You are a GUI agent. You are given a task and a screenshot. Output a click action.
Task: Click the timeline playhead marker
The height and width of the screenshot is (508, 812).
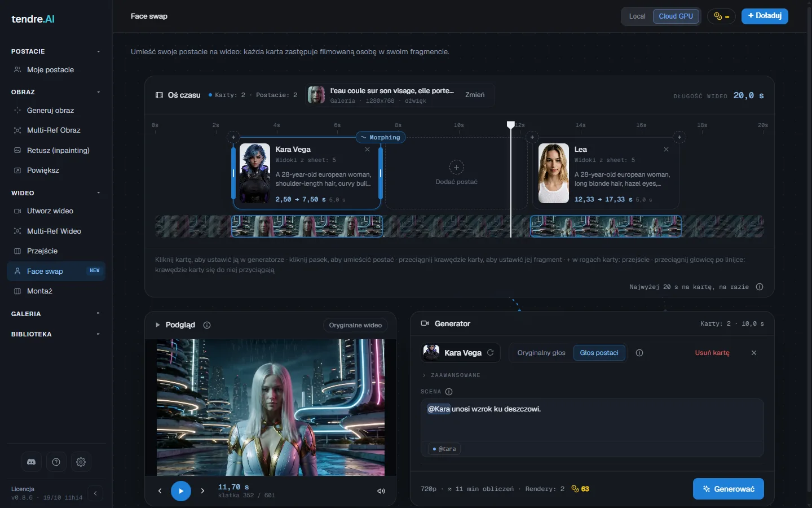point(511,125)
